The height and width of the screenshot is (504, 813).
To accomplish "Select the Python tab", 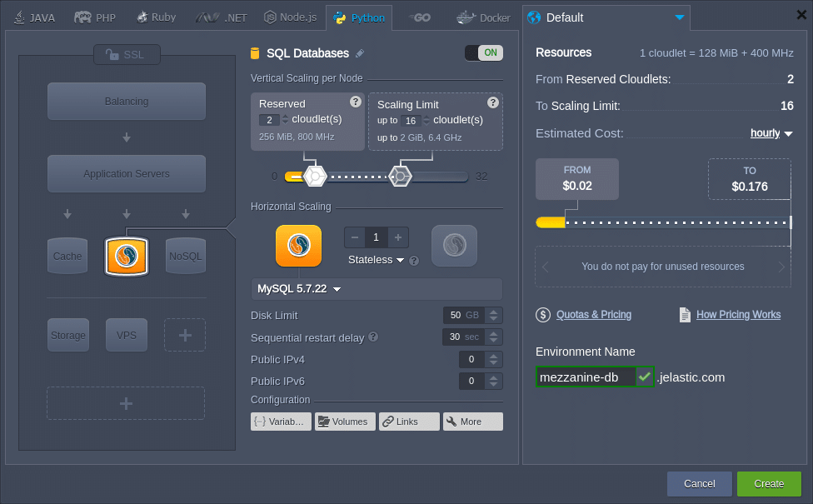I will tap(359, 18).
